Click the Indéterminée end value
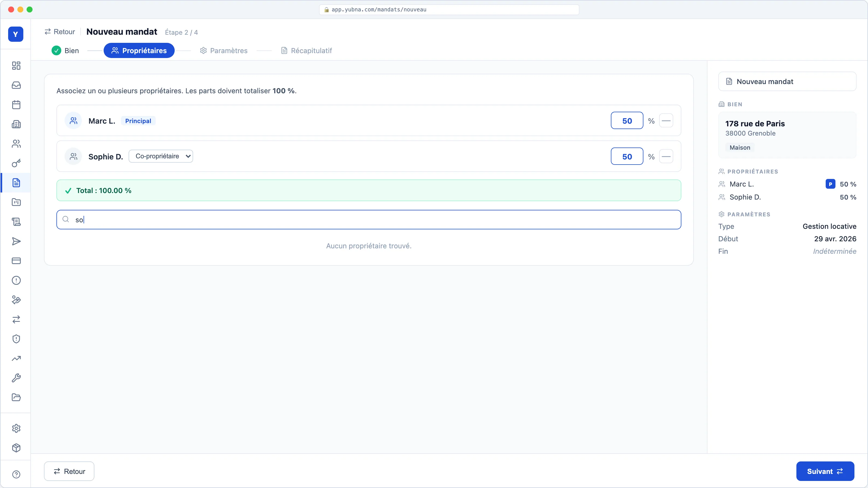 (835, 251)
